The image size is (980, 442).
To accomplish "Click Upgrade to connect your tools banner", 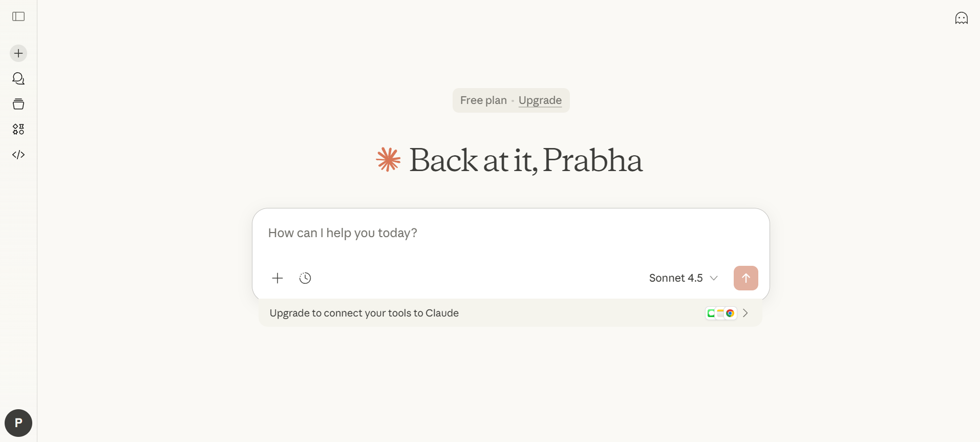I will pyautogui.click(x=364, y=313).
